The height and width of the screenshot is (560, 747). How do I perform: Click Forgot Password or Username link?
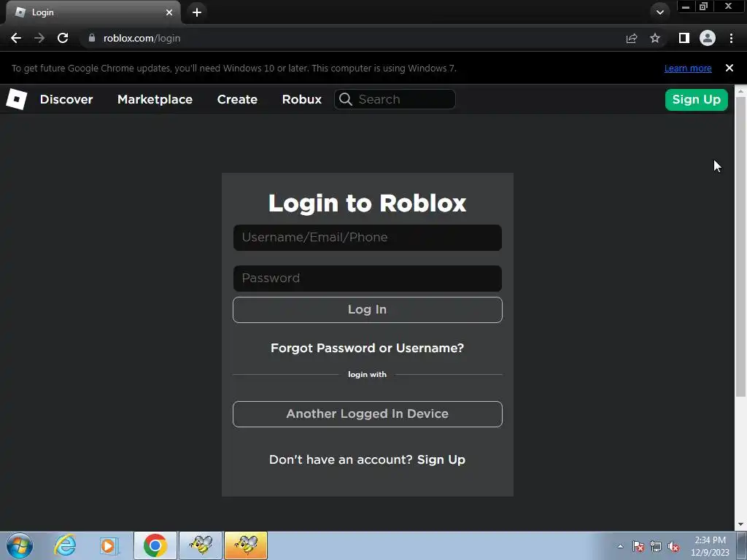368,348
